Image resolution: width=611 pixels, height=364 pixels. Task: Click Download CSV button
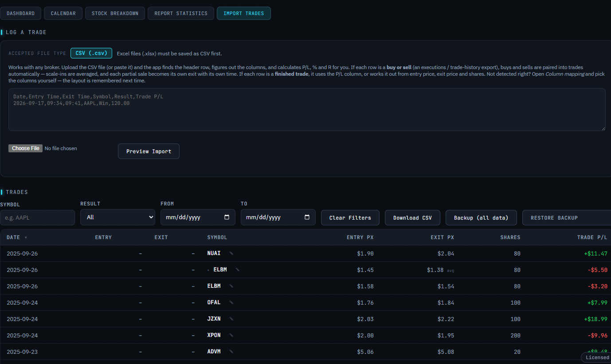[x=412, y=218]
